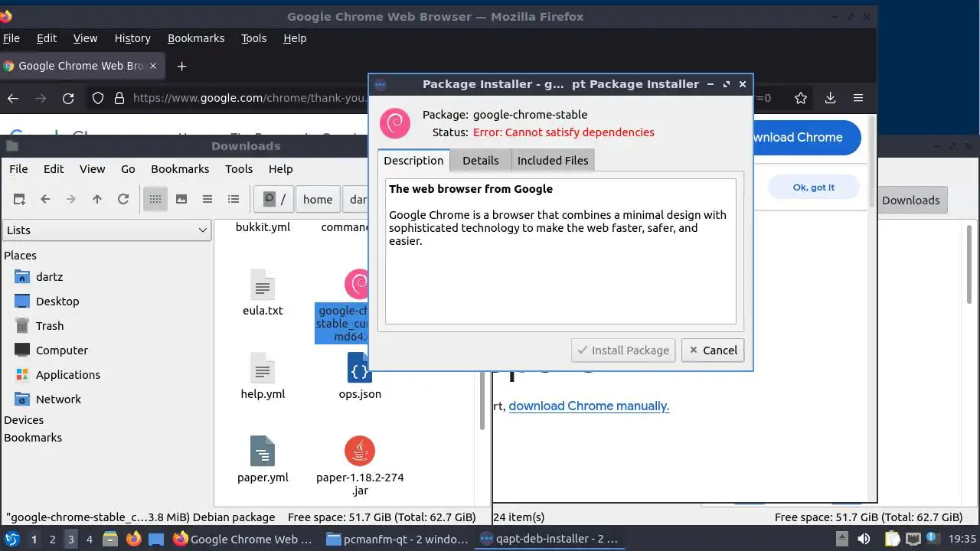Screen dimensions: 980x551
Task: Go up to parent folder in file manager
Action: [x=97, y=199]
